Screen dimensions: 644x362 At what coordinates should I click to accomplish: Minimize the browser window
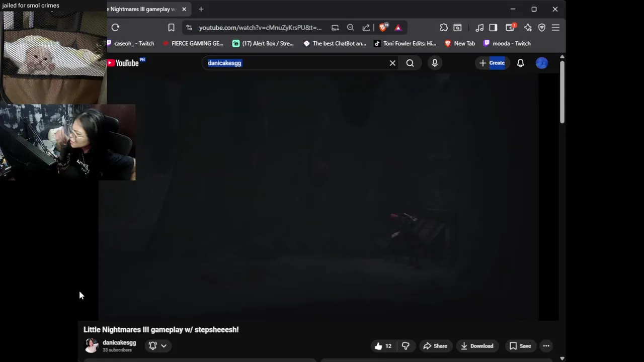(513, 9)
